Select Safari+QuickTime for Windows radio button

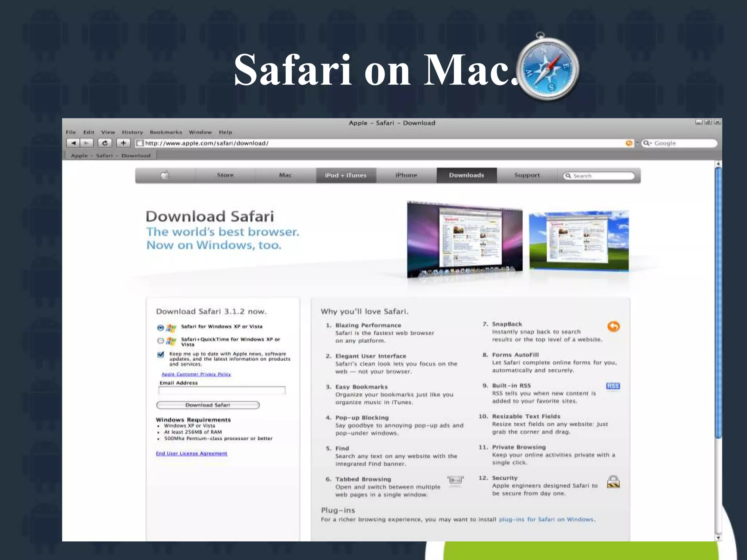coord(160,341)
